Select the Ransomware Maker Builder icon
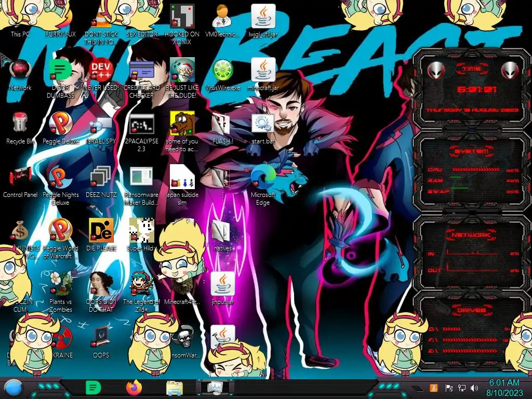 141,185
